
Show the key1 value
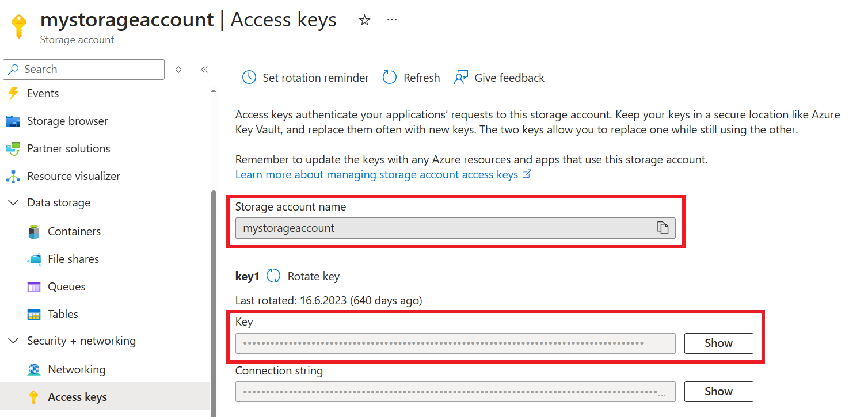pyautogui.click(x=718, y=343)
